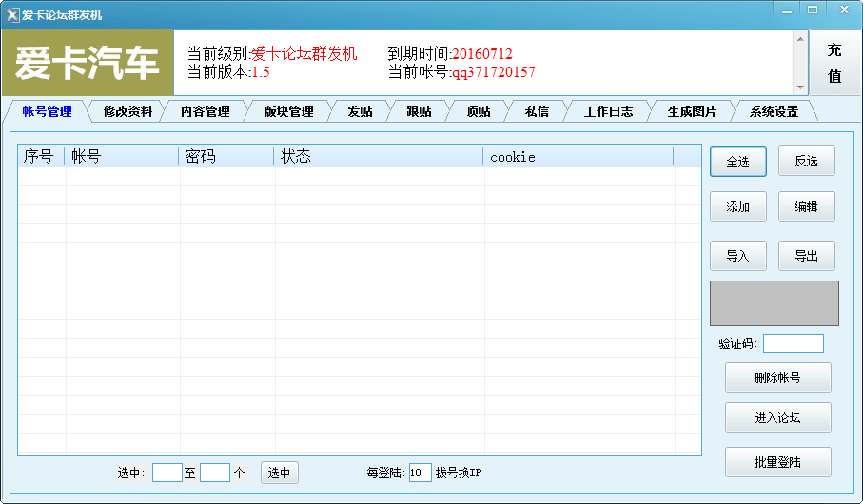The width and height of the screenshot is (863, 504).
Task: Click the 批量登陆 button
Action: [777, 462]
